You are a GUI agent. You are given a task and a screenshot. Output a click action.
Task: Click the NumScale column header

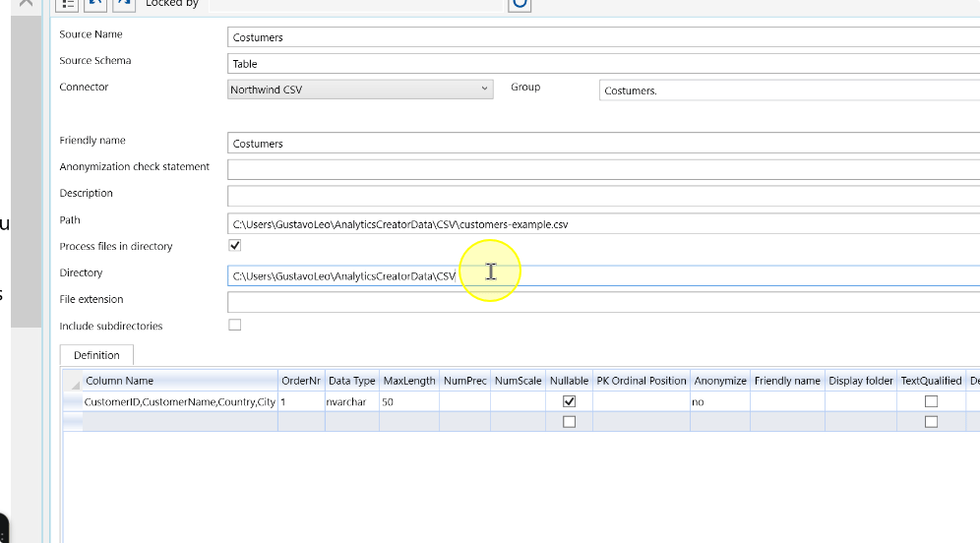[519, 381]
